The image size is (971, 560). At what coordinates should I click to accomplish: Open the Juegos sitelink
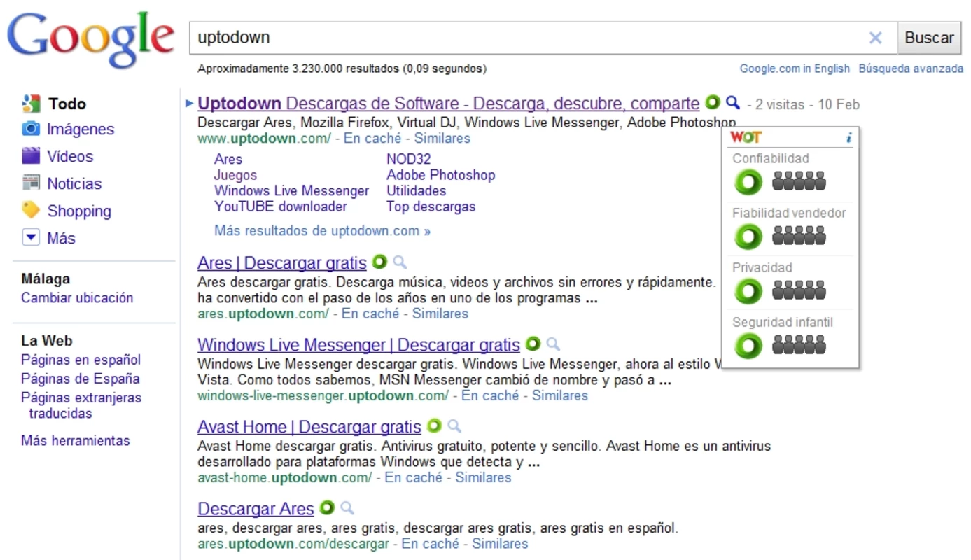pyautogui.click(x=235, y=175)
